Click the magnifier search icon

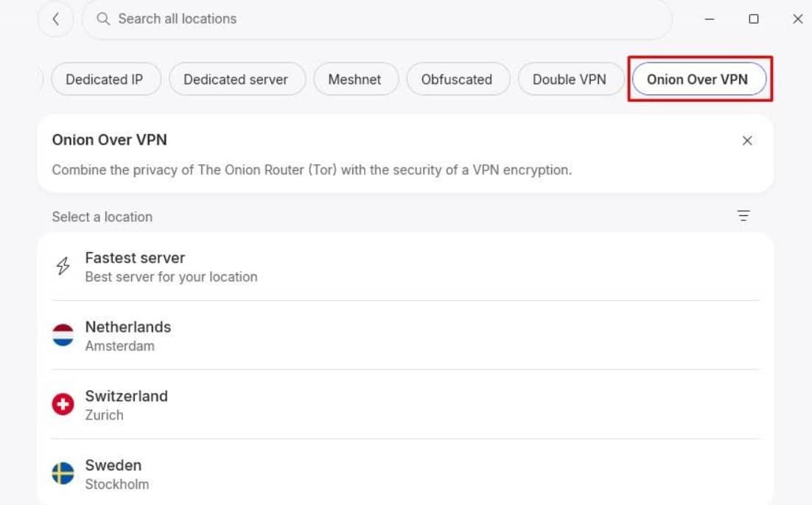103,19
